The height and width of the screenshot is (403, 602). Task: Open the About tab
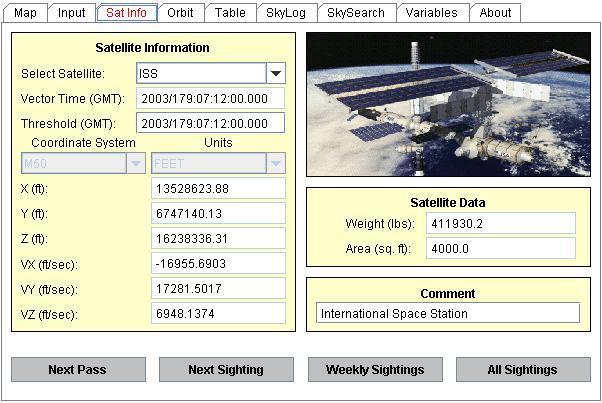pos(495,13)
